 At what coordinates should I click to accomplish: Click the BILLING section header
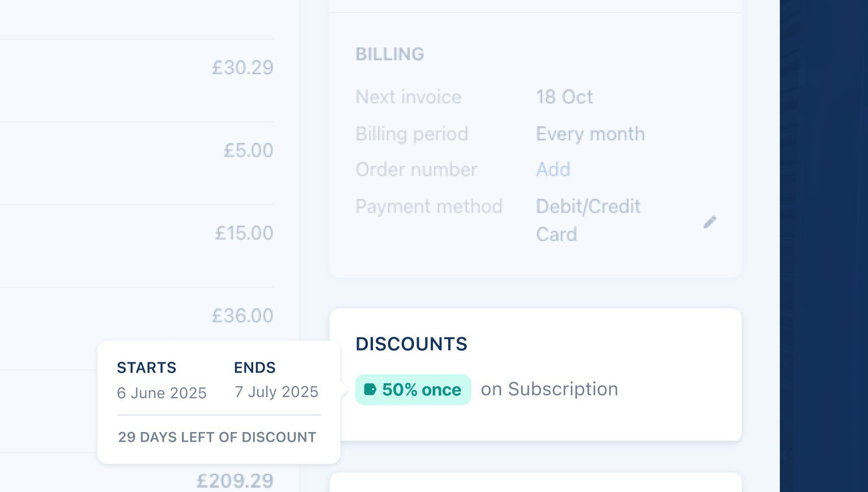click(390, 54)
